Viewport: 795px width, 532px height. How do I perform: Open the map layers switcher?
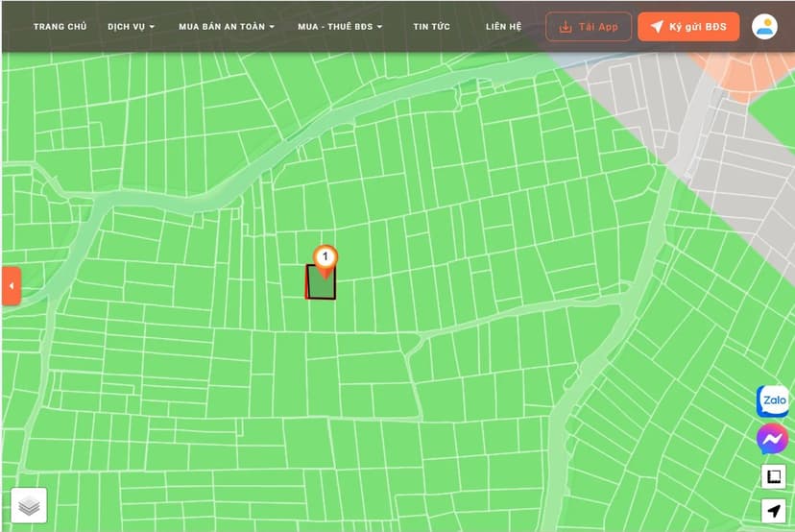point(29,505)
